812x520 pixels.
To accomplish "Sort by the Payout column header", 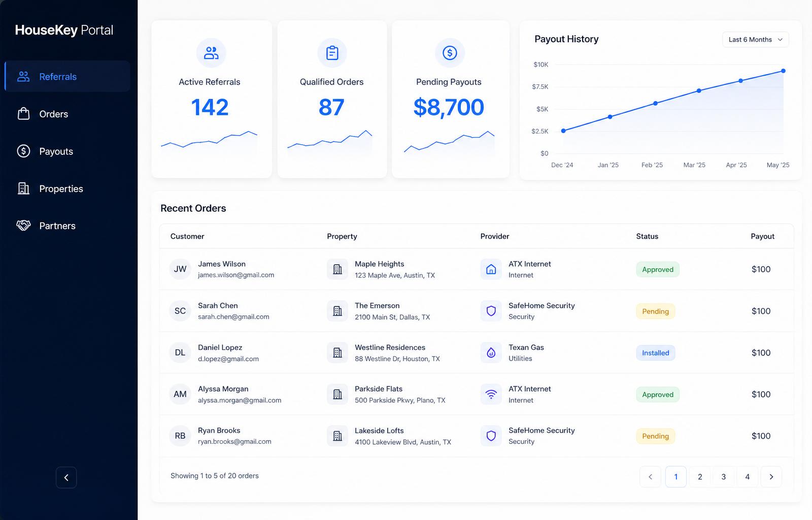I will [763, 236].
